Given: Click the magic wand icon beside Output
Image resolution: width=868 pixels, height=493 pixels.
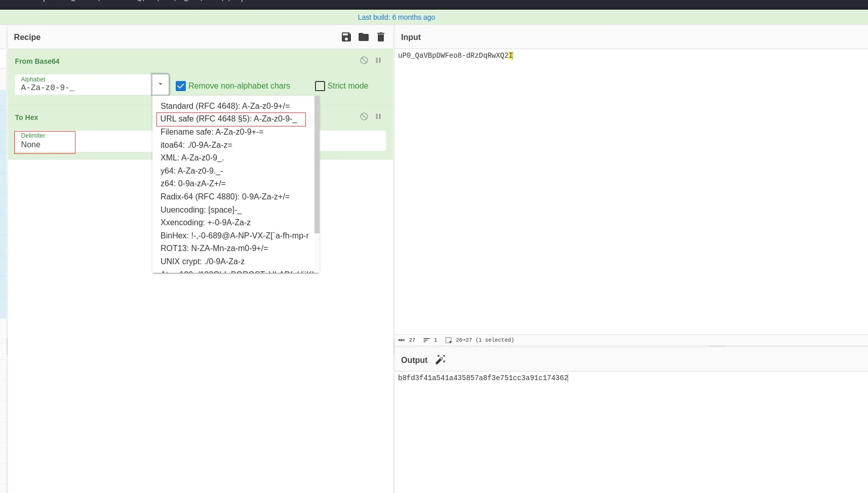Looking at the screenshot, I should (441, 359).
